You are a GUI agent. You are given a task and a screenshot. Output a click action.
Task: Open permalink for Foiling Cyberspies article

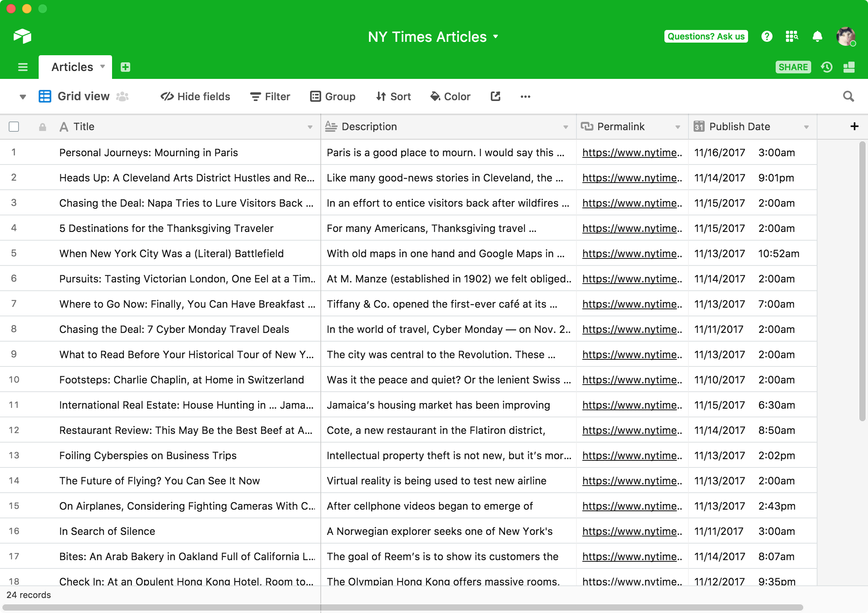632,456
